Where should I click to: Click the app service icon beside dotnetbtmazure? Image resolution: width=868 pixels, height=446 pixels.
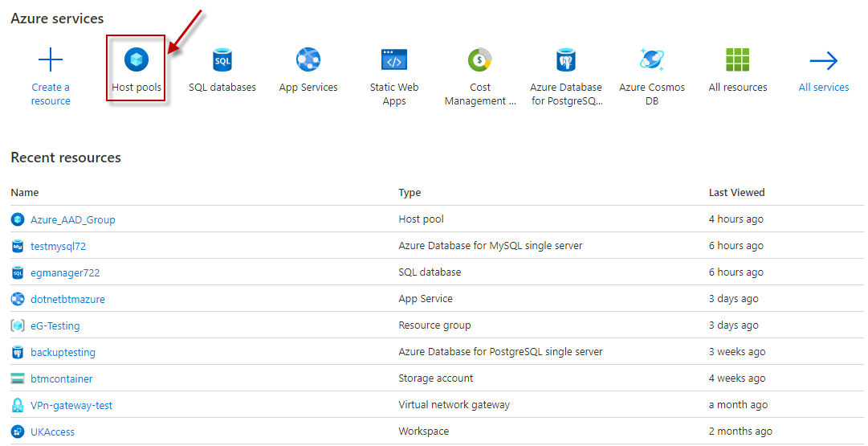pos(18,299)
